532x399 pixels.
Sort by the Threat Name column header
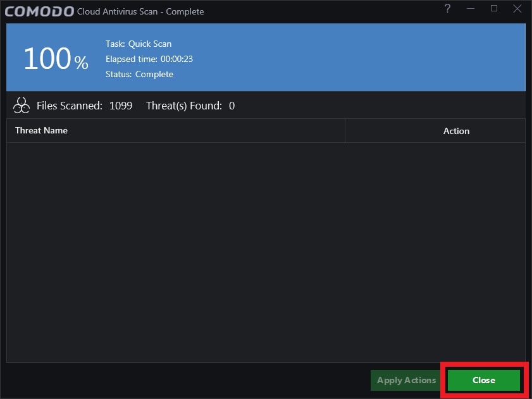(41, 130)
